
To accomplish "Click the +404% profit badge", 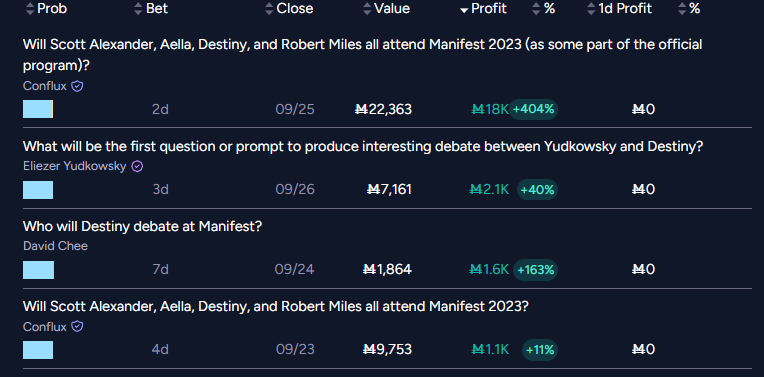I will click(533, 109).
